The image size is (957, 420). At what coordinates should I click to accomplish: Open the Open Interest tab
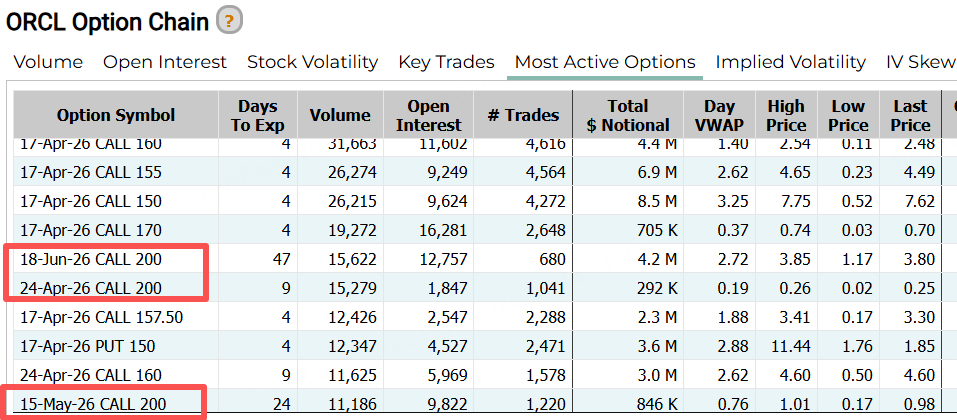point(165,62)
